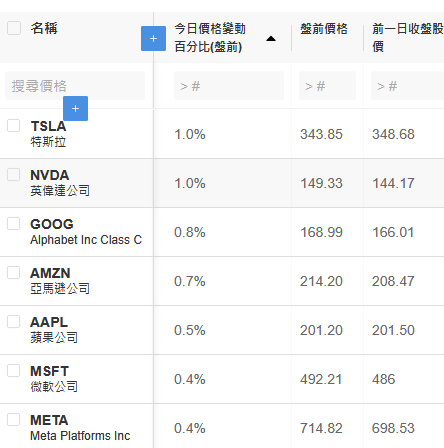Viewport: 444px width, 448px height.
Task: Tick the NVDA row checkbox
Action: click(x=14, y=174)
